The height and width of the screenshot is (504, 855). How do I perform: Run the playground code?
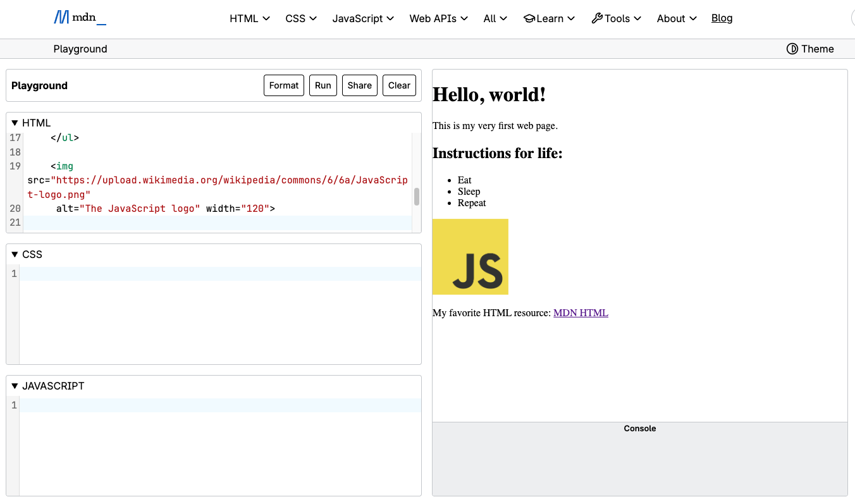click(x=323, y=85)
